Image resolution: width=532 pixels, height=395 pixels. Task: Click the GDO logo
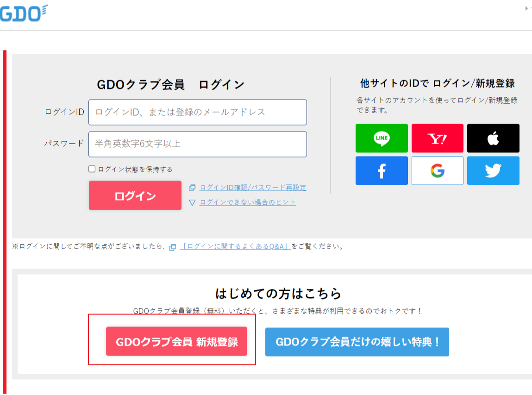[x=24, y=13]
